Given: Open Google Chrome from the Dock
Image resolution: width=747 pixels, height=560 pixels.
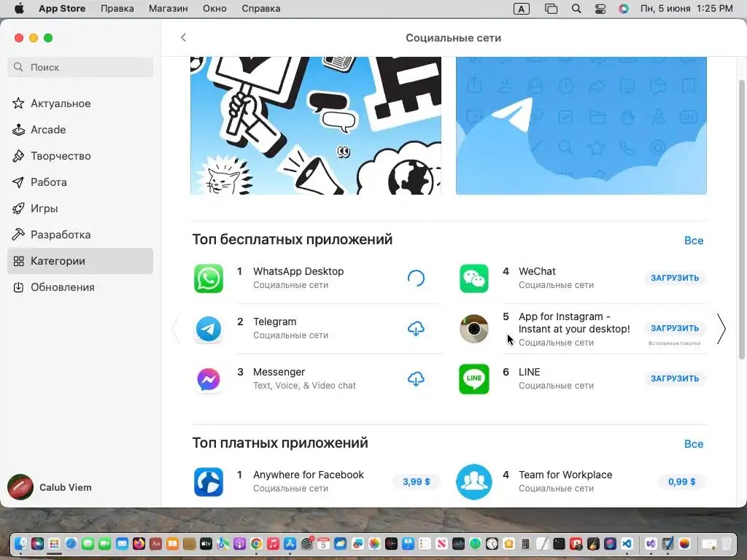Looking at the screenshot, I should click(256, 543).
